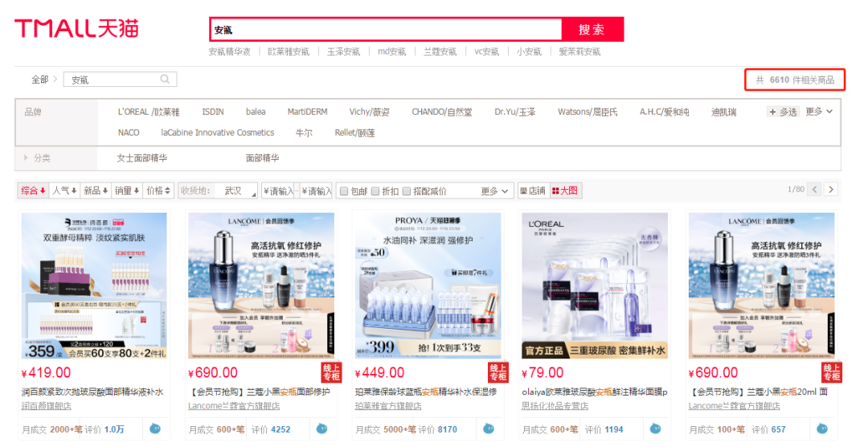This screenshot has height=447, width=868.
Task: Switch to 店铺 list view
Action: [x=533, y=191]
